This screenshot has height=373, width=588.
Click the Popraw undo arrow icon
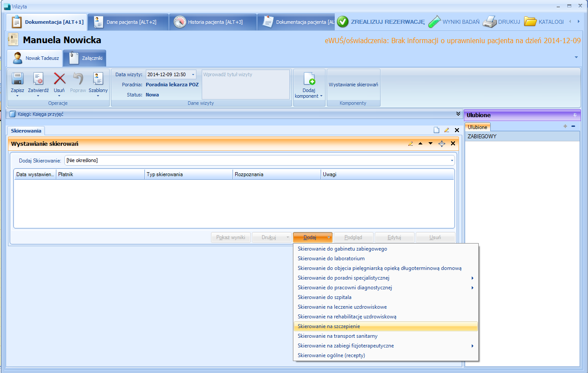pyautogui.click(x=78, y=79)
